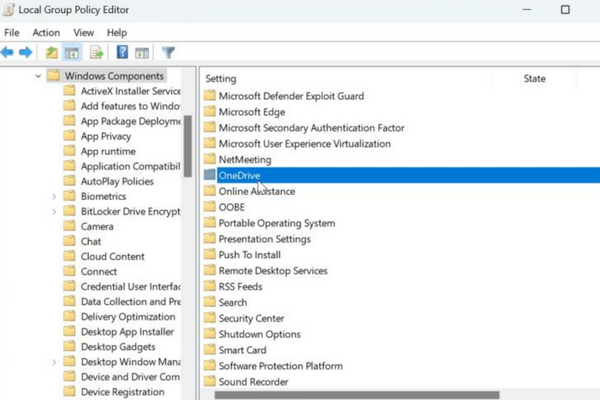600x400 pixels.
Task: Select ActiveX Installer Service tree folder
Action: tap(130, 91)
